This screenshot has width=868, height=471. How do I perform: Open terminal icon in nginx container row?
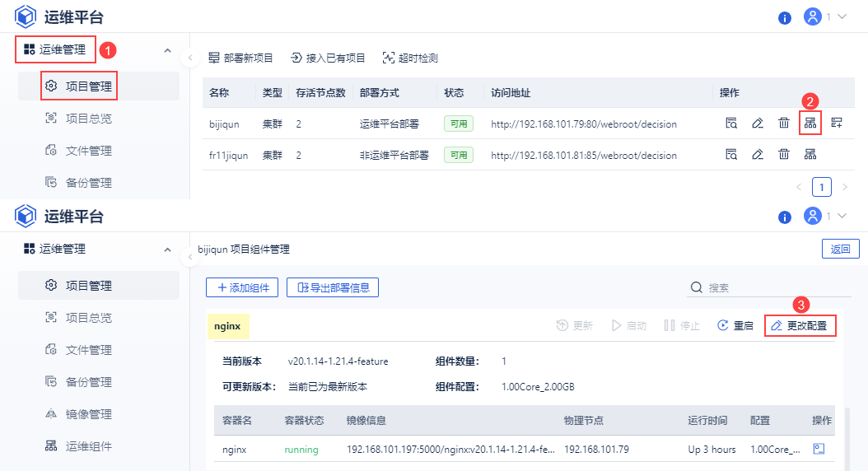819,449
